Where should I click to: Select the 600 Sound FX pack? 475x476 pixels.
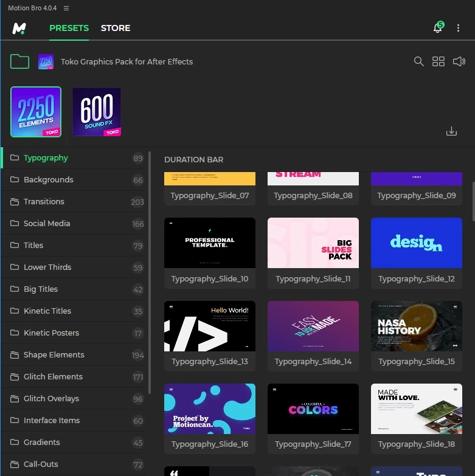(97, 112)
